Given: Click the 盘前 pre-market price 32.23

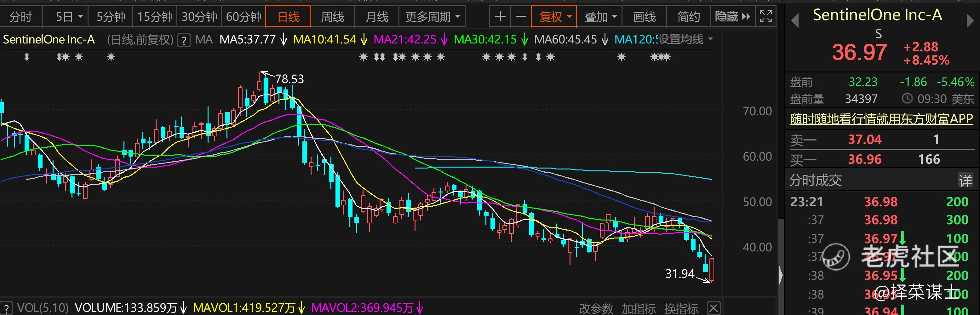Looking at the screenshot, I should (863, 82).
